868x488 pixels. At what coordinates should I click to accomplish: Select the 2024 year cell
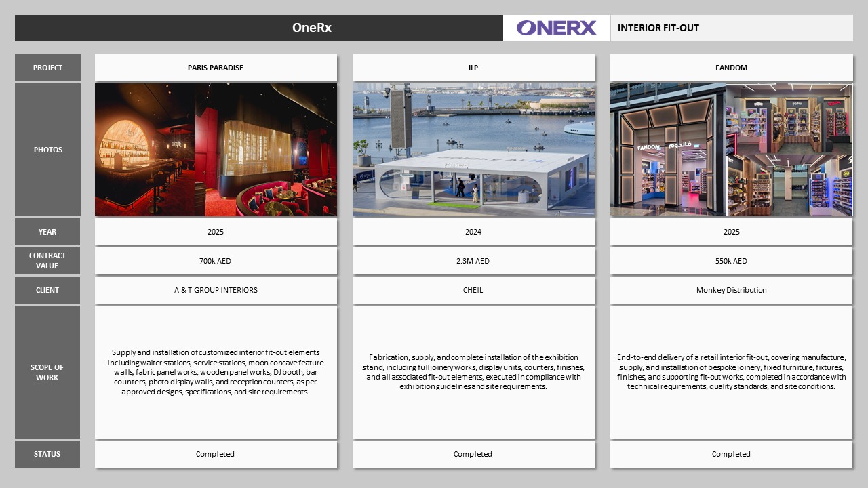point(473,232)
